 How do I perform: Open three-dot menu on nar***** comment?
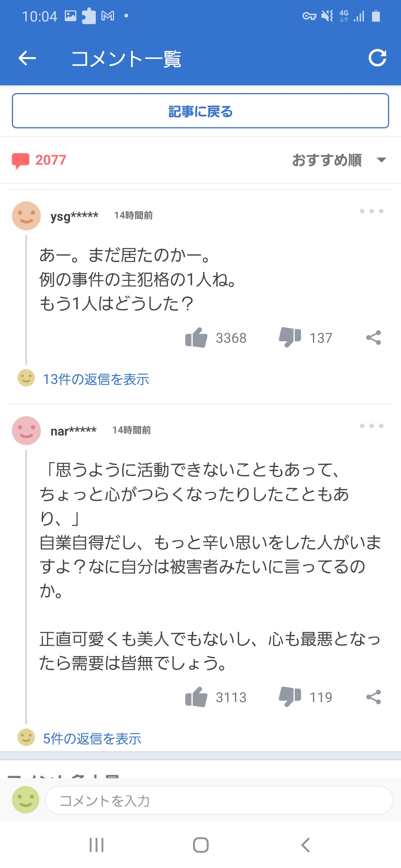(371, 426)
